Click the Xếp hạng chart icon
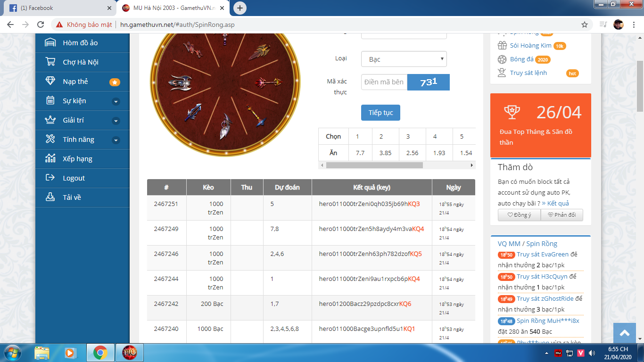This screenshot has width=644, height=362. (50, 159)
